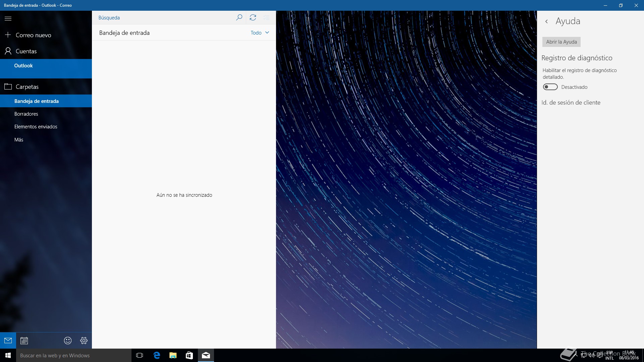Sync this view with refresh icon
Screen dimensions: 644x362
253,17
